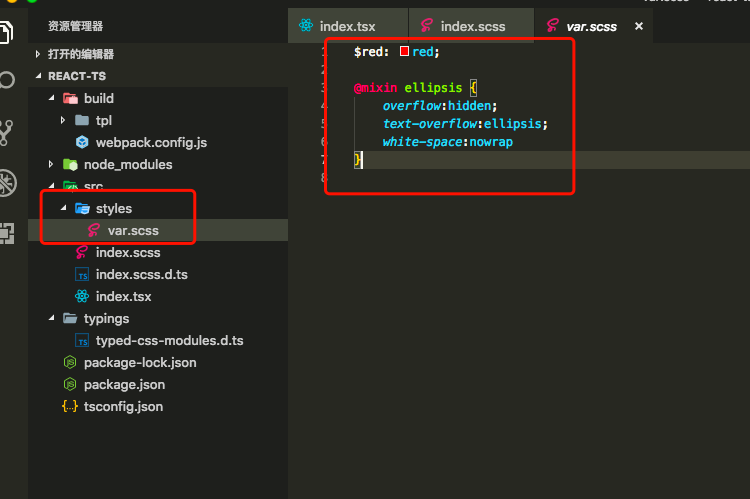Click the text-overflow:ellipsis line
The image size is (750, 499).
(x=465, y=124)
